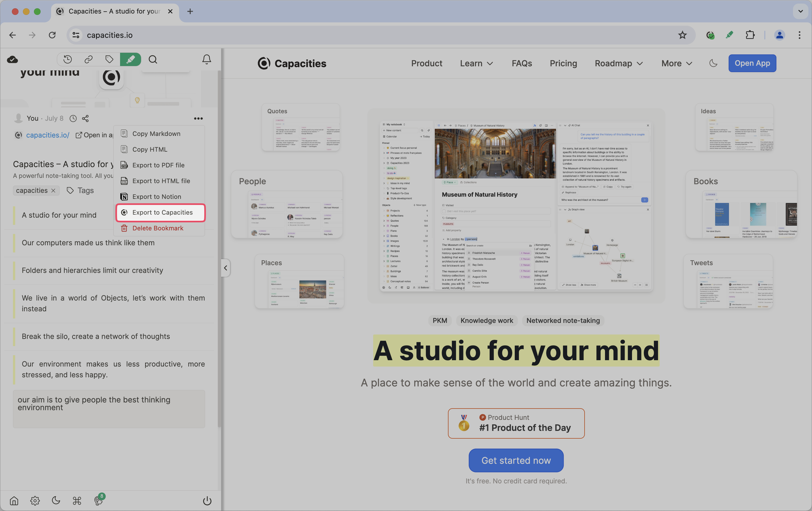Open the home icon at sidebar bottom
The image size is (812, 511).
[14, 501]
